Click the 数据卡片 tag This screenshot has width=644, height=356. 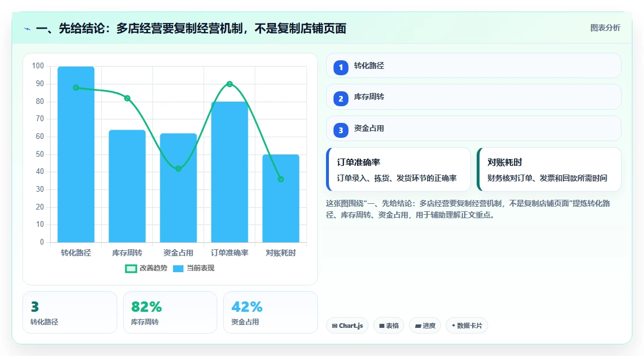coord(466,326)
